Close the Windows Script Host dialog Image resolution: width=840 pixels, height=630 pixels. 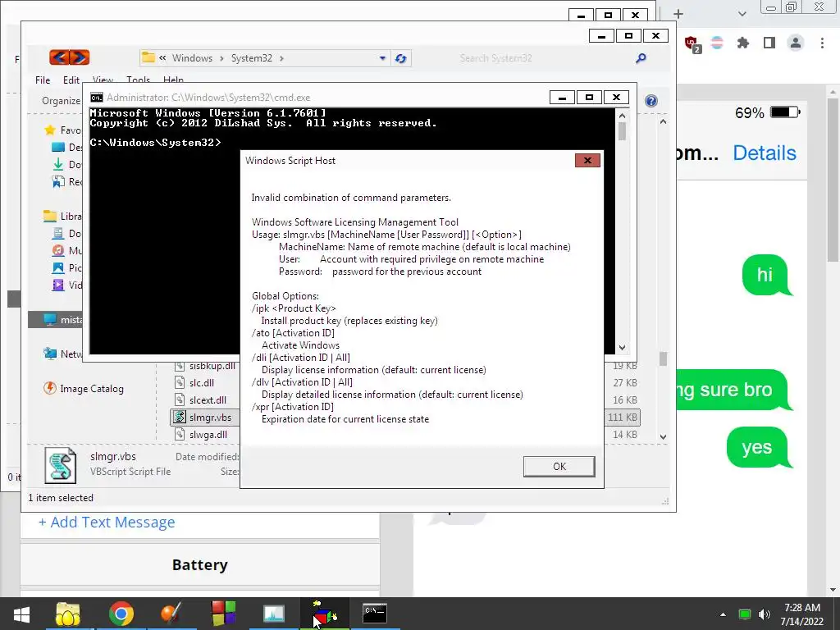coord(587,160)
